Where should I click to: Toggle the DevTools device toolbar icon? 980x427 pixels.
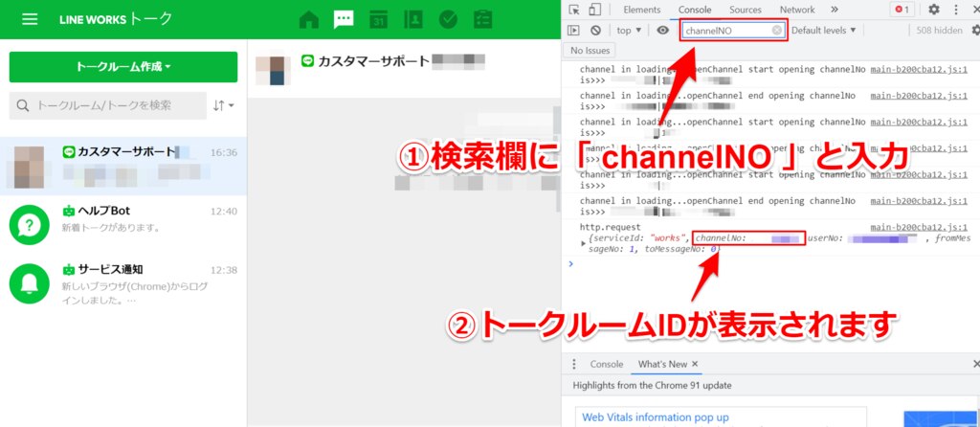(x=594, y=10)
